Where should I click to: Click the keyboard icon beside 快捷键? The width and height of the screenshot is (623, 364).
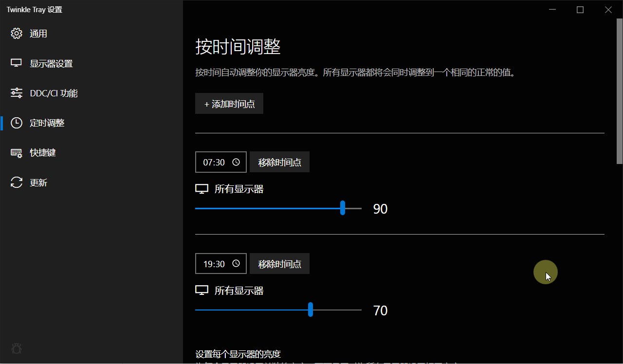(16, 152)
